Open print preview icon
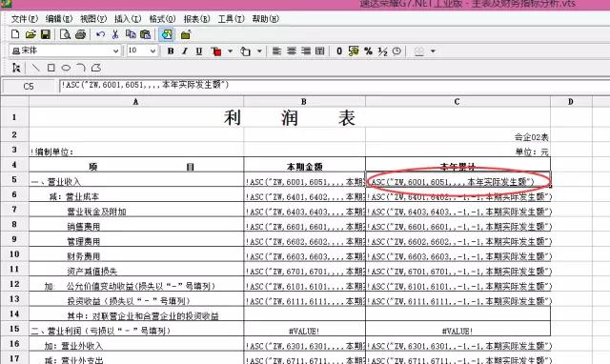This screenshot has height=364, width=610. tap(65, 34)
